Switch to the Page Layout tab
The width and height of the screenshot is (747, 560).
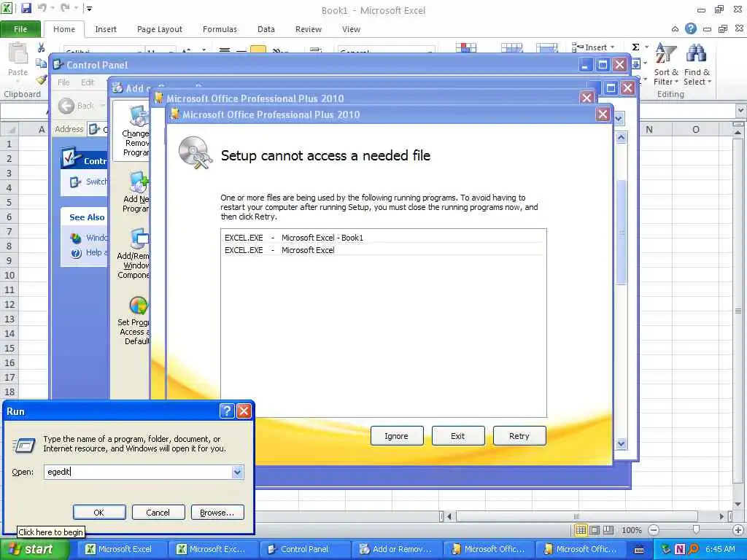coord(160,29)
